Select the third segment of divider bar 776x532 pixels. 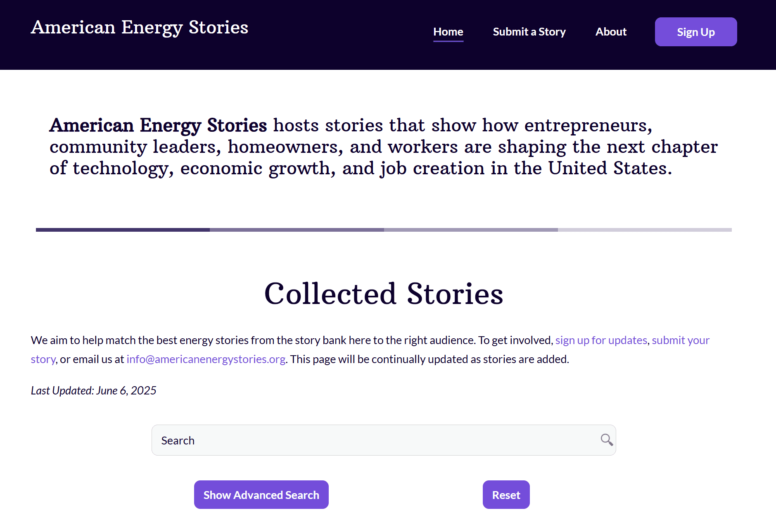[471, 230]
